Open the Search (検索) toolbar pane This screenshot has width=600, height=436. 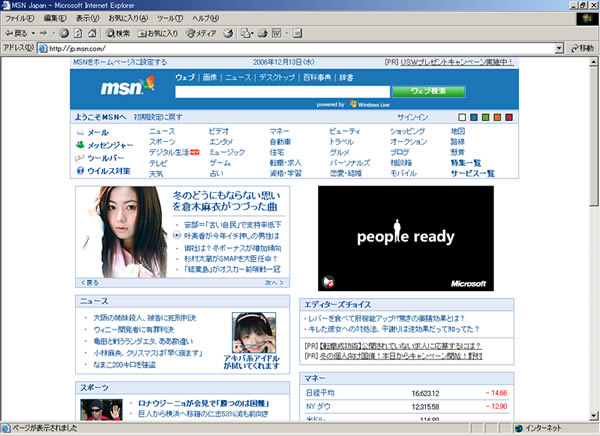pyautogui.click(x=118, y=33)
